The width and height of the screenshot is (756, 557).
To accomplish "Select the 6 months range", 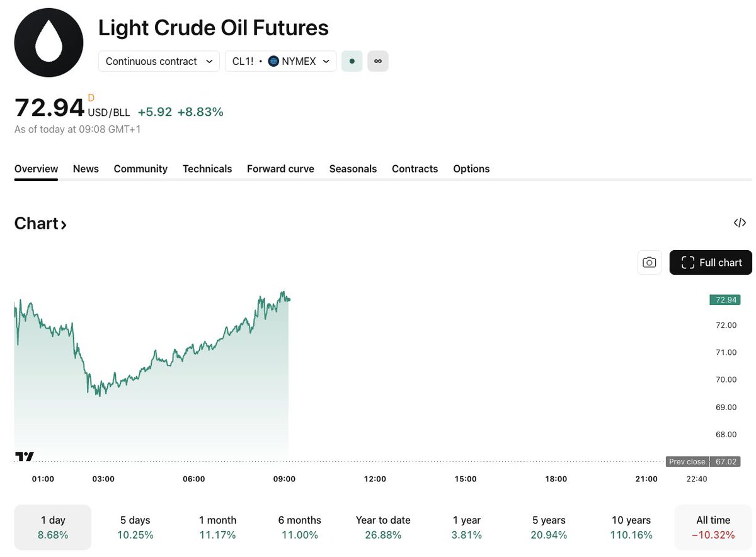I will (x=300, y=527).
